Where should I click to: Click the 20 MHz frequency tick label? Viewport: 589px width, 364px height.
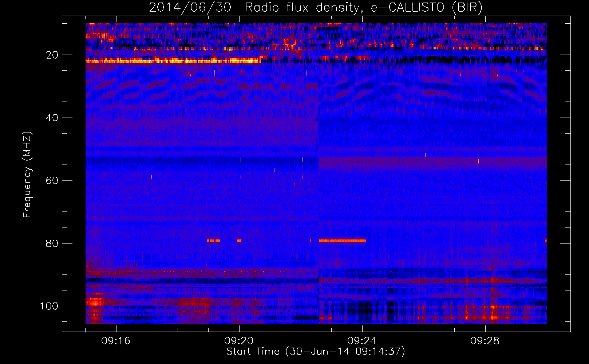(52, 55)
